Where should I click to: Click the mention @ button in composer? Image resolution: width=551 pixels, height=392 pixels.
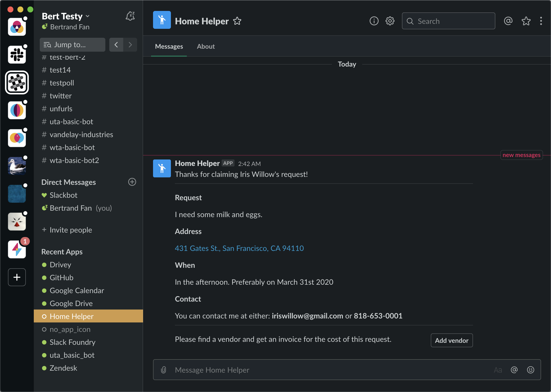tap(514, 370)
